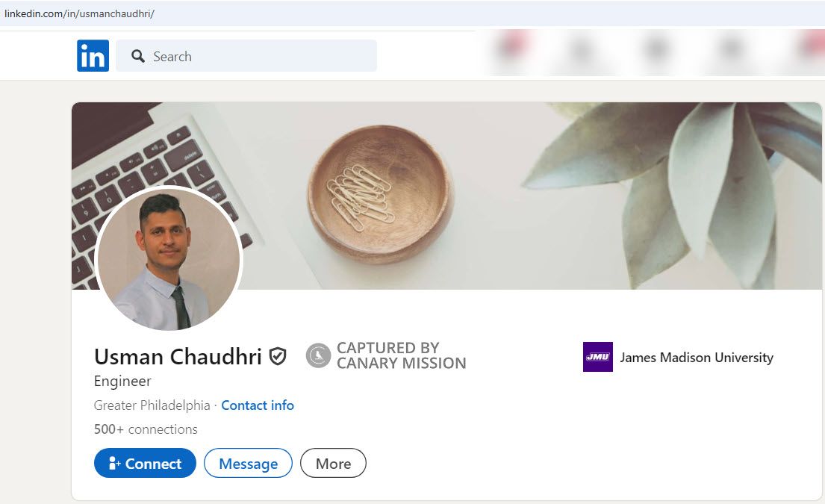This screenshot has width=825, height=504.
Task: Click the verification shield badge beside Usman Chaudhri
Action: point(276,356)
